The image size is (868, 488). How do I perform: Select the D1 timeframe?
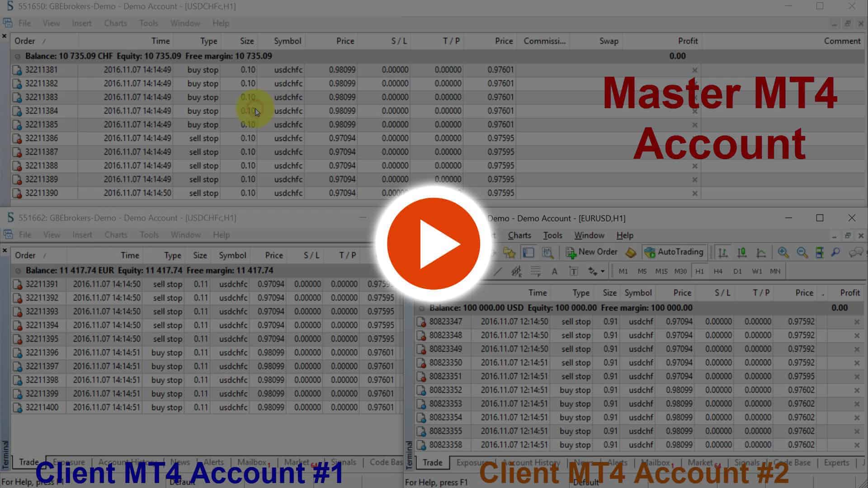coord(737,271)
